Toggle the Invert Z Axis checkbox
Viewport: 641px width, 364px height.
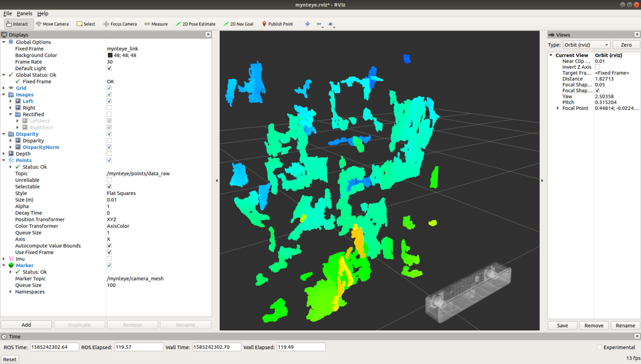pos(598,67)
